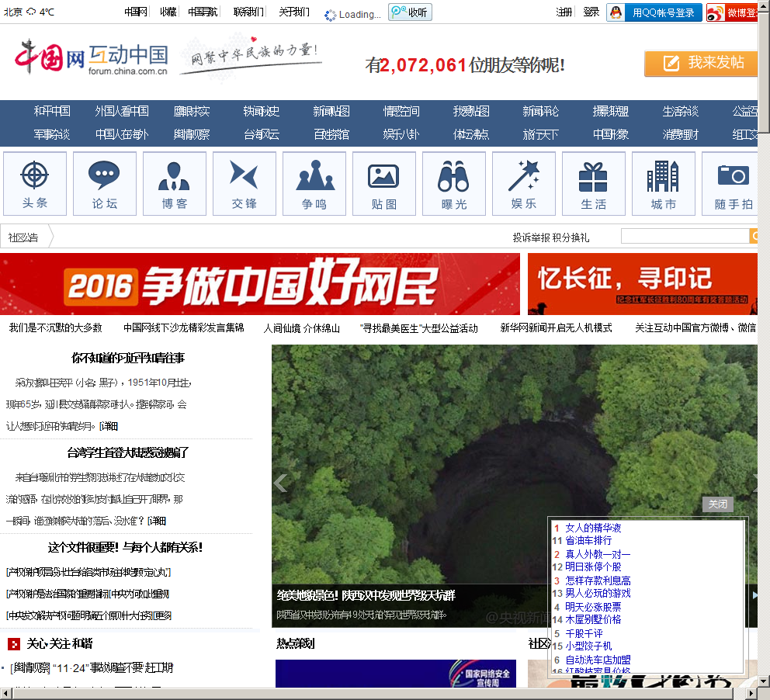Viewport: 770px width, 700px height.
Task: Click ad link 女人的精华液
Action: click(x=593, y=528)
